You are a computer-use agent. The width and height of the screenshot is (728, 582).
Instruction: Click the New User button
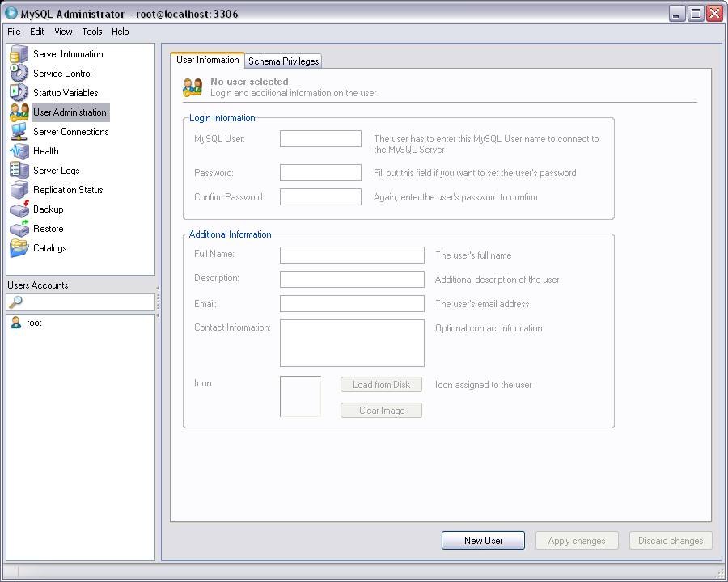pyautogui.click(x=484, y=540)
